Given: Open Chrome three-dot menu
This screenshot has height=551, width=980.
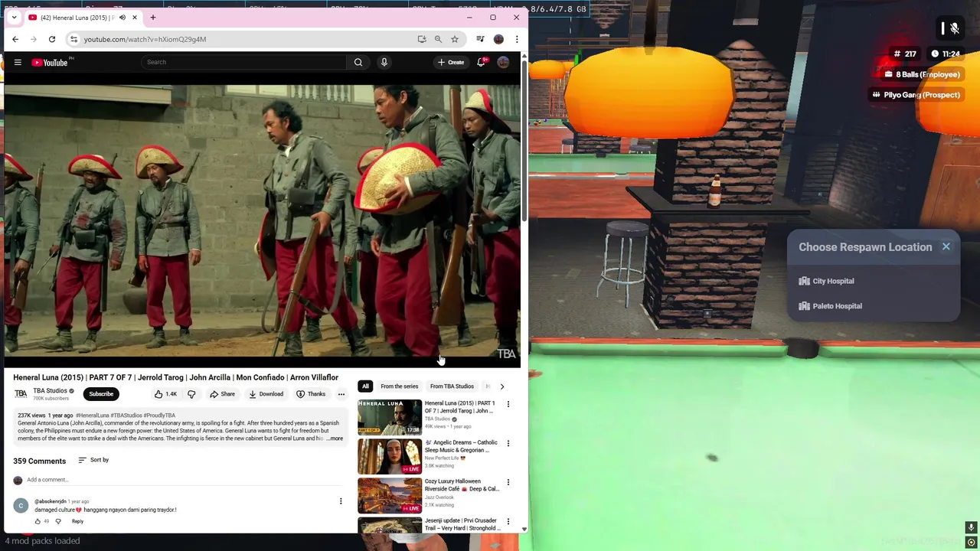Looking at the screenshot, I should click(x=517, y=39).
